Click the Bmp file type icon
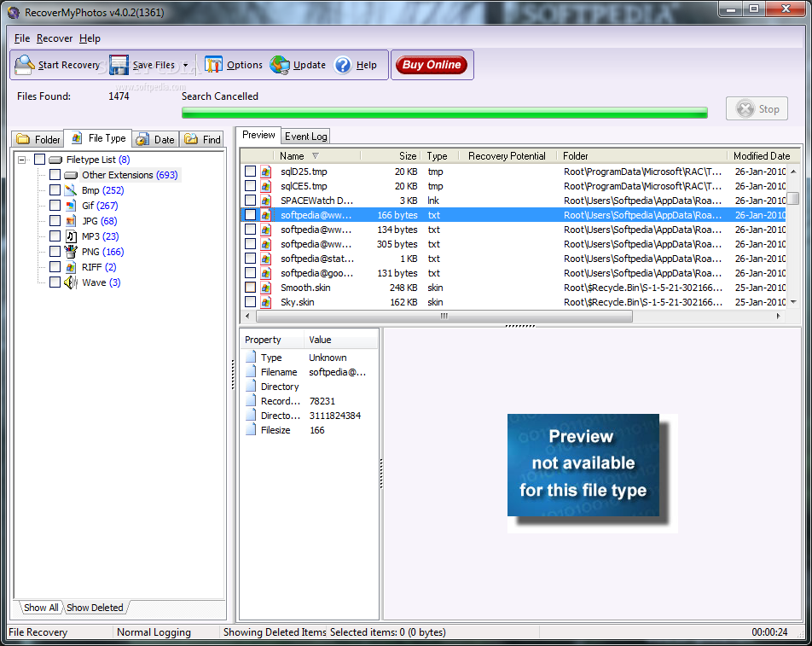This screenshot has height=646, width=812. click(x=71, y=190)
